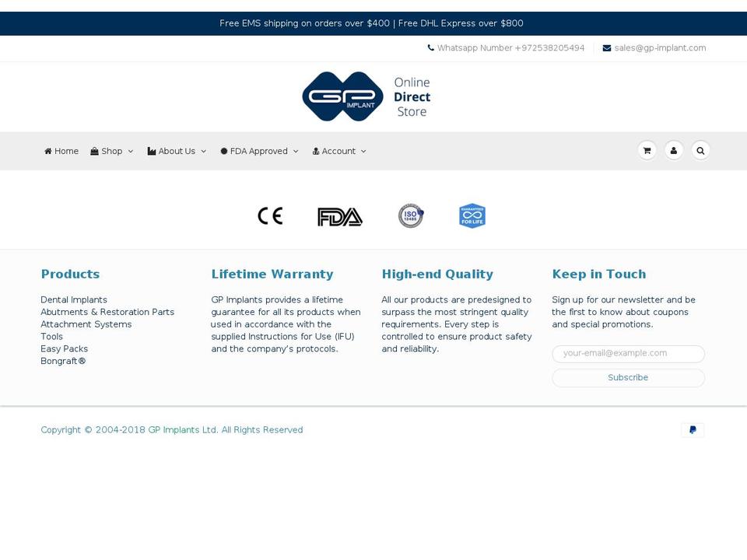Expand the About Us dropdown chevron
747x560 pixels.
click(203, 152)
